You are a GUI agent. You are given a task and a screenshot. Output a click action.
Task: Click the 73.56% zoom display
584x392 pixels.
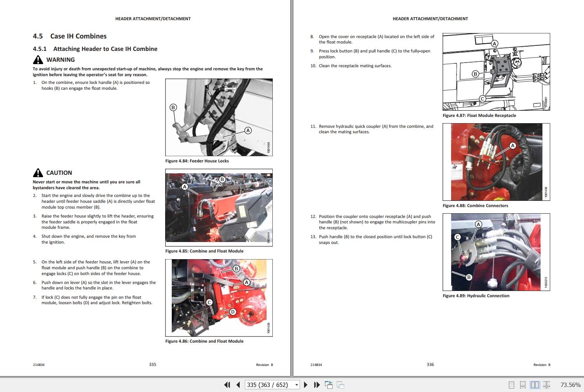coord(570,385)
